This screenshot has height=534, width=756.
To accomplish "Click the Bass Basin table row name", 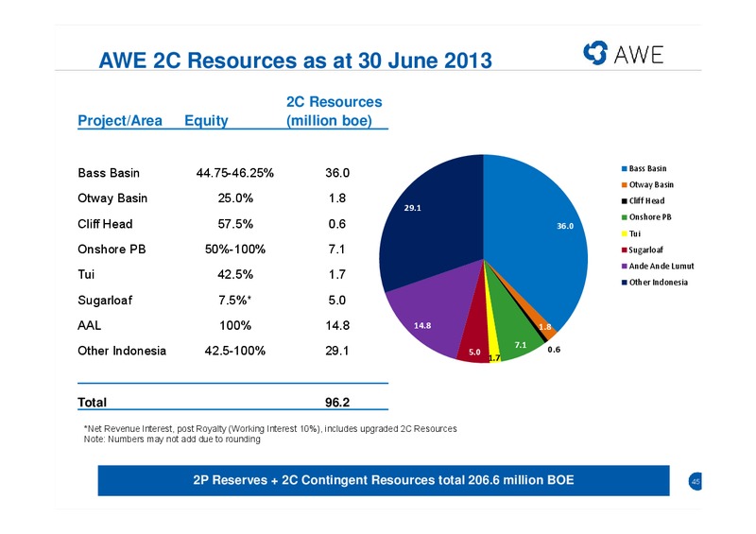I will click(109, 173).
